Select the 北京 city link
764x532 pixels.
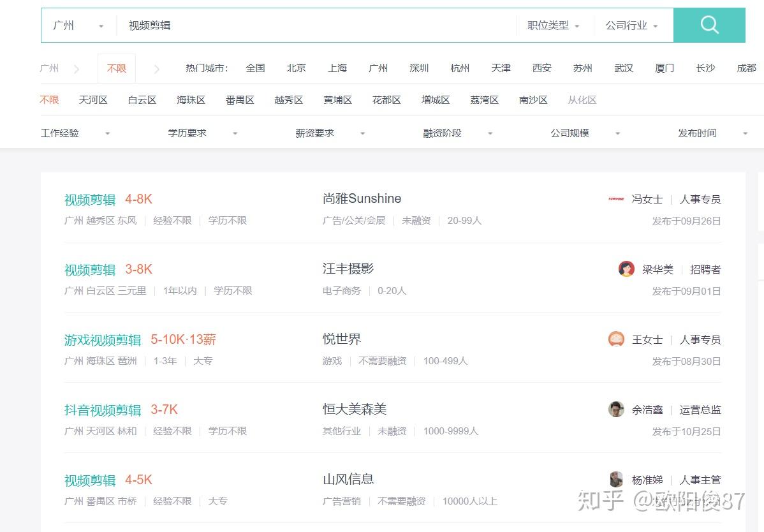pyautogui.click(x=296, y=68)
